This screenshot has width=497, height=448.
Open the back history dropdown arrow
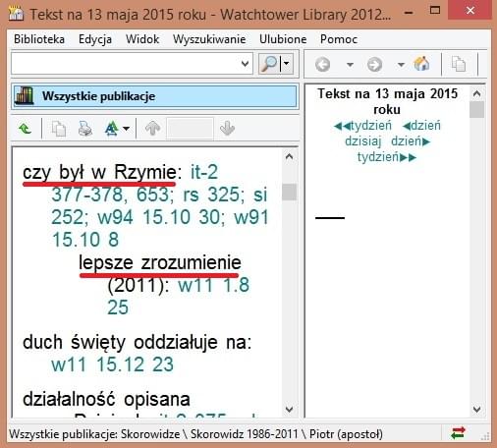[350, 64]
